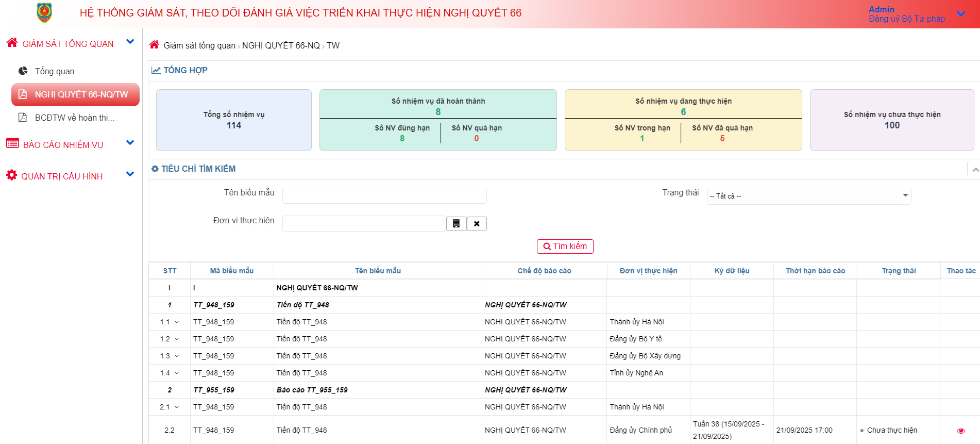Collapse the Tiêu chí tìm kiếm panel
Viewport: 980px width, 444px height.
(975, 169)
